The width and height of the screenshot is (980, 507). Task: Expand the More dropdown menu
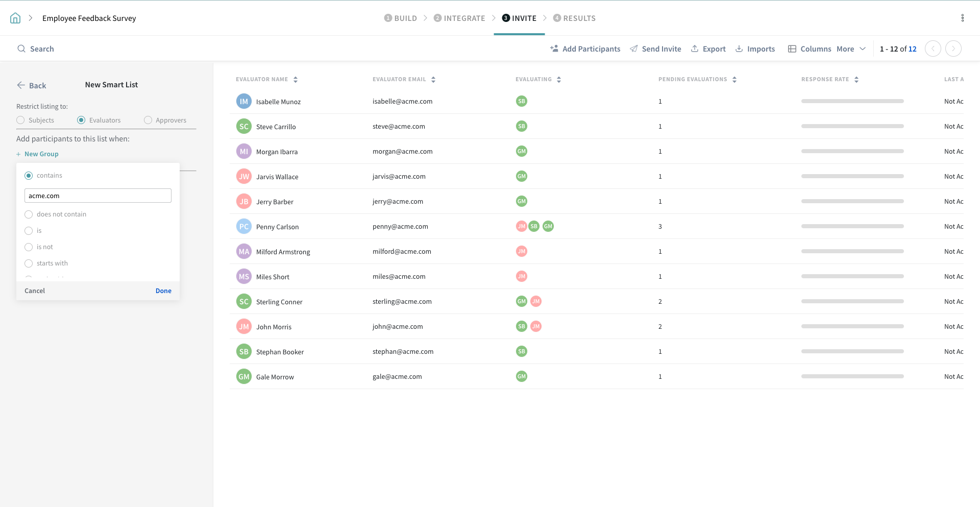click(851, 49)
